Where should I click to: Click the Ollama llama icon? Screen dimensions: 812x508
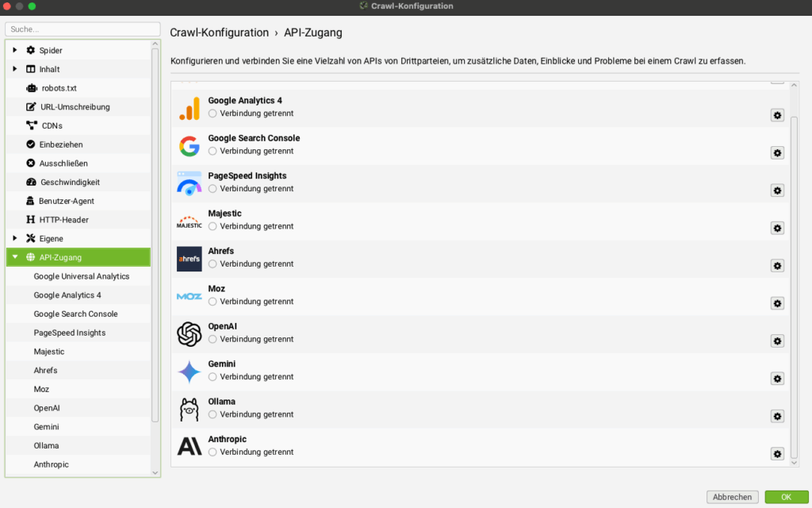coord(189,409)
